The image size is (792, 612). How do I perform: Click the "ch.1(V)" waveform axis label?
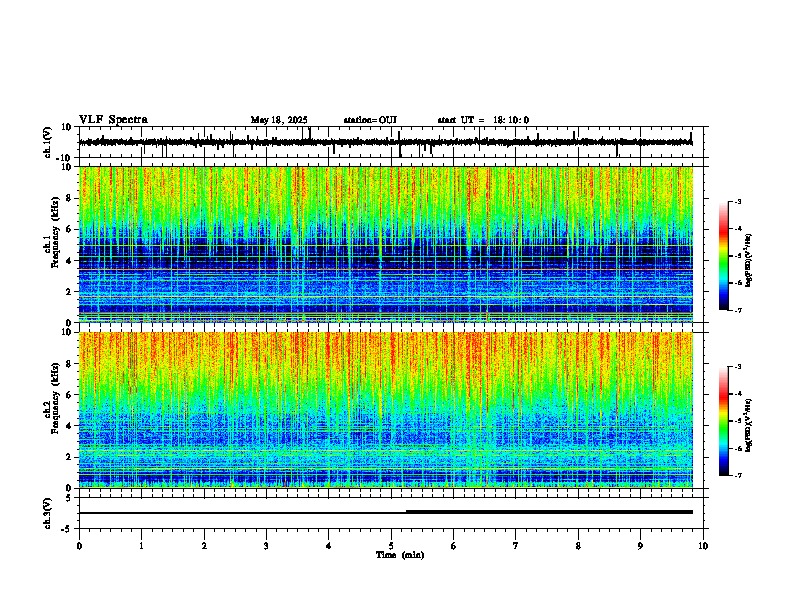(x=48, y=142)
